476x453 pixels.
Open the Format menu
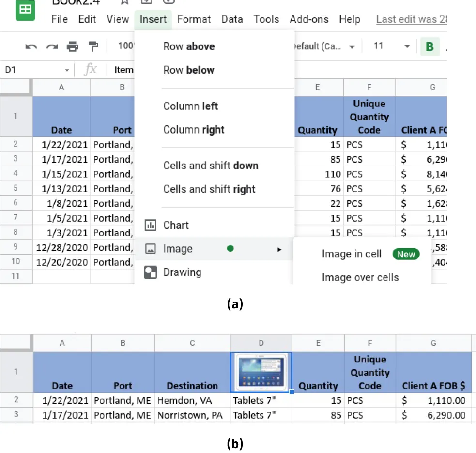[194, 19]
